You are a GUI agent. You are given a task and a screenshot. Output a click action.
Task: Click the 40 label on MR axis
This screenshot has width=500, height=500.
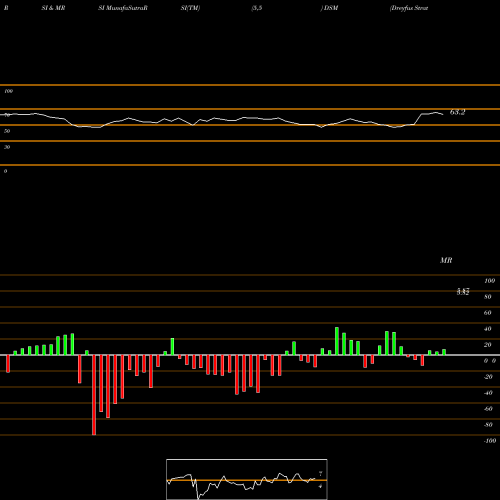pos(488,329)
